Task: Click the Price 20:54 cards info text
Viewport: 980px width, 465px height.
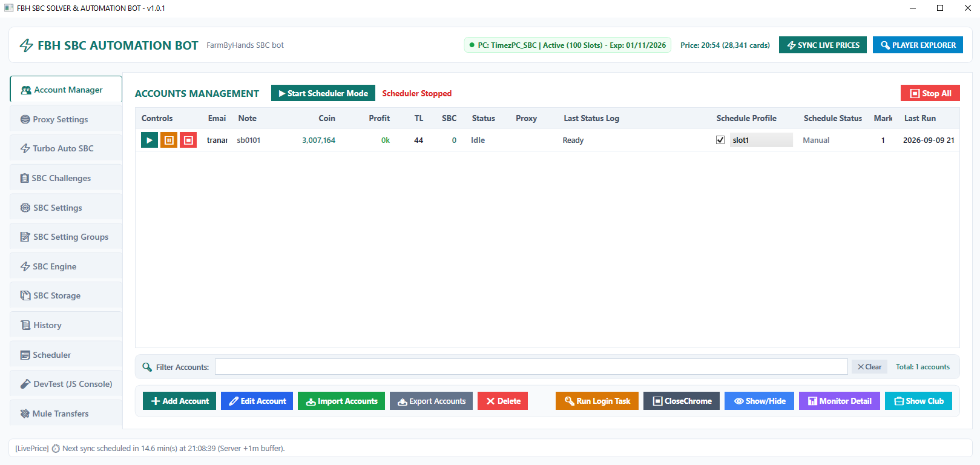Action: (x=725, y=45)
